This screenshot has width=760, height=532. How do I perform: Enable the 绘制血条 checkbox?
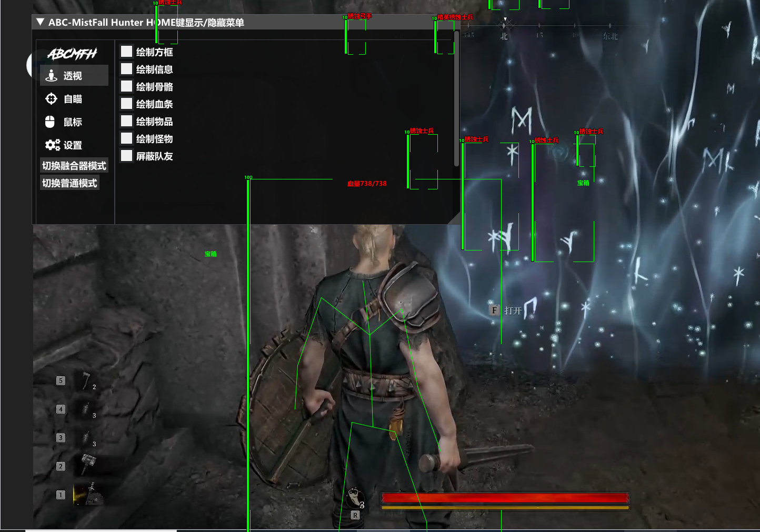[x=126, y=104]
